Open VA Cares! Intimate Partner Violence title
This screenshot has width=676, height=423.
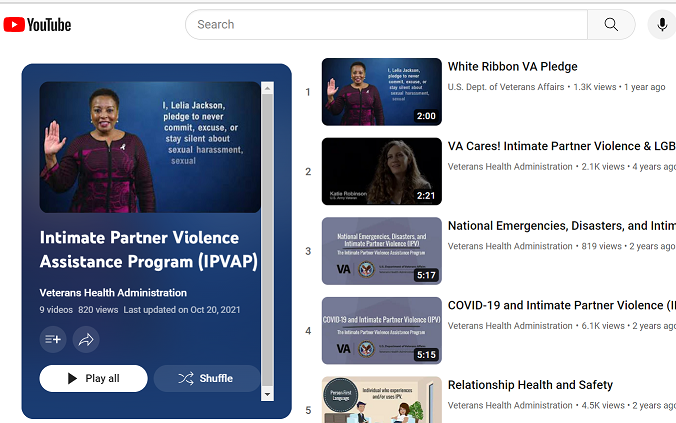[x=562, y=146]
